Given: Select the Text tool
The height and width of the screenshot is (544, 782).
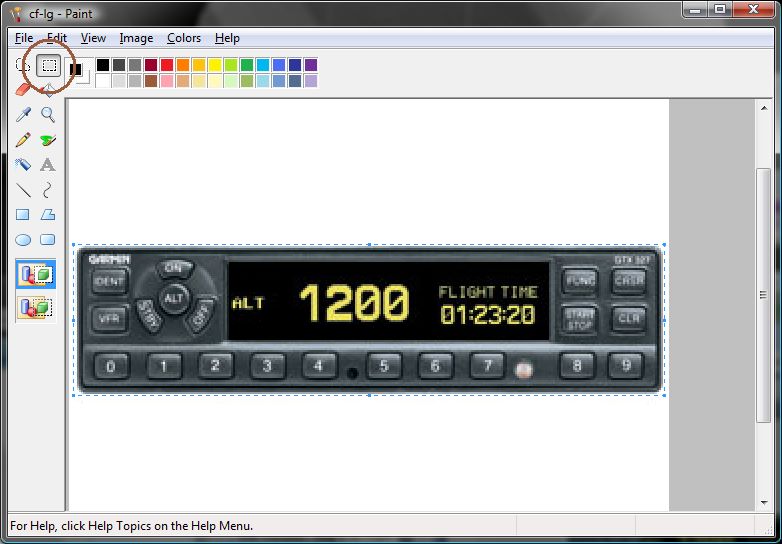Looking at the screenshot, I should coord(48,165).
